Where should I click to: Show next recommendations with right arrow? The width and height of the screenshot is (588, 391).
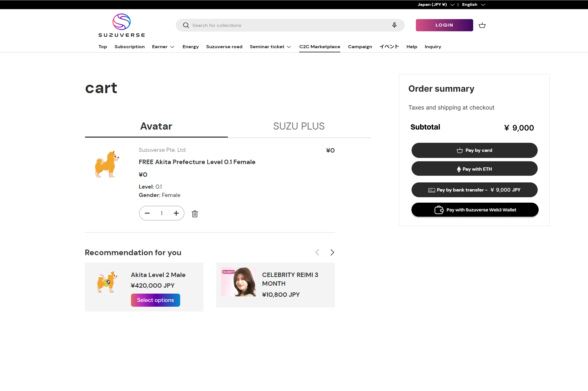pyautogui.click(x=332, y=252)
